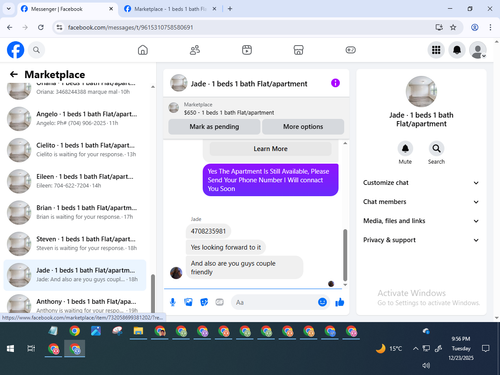Image resolution: width=500 pixels, height=375 pixels.
Task: Show hidden system tray icons chevron
Action: pyautogui.click(x=415, y=349)
